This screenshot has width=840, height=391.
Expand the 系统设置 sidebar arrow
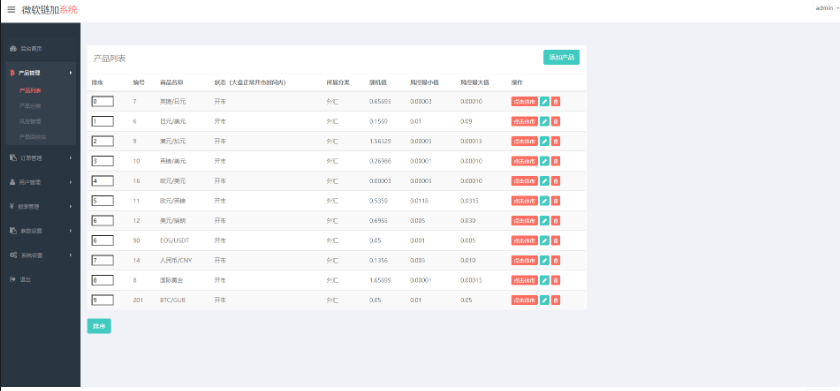tap(71, 255)
